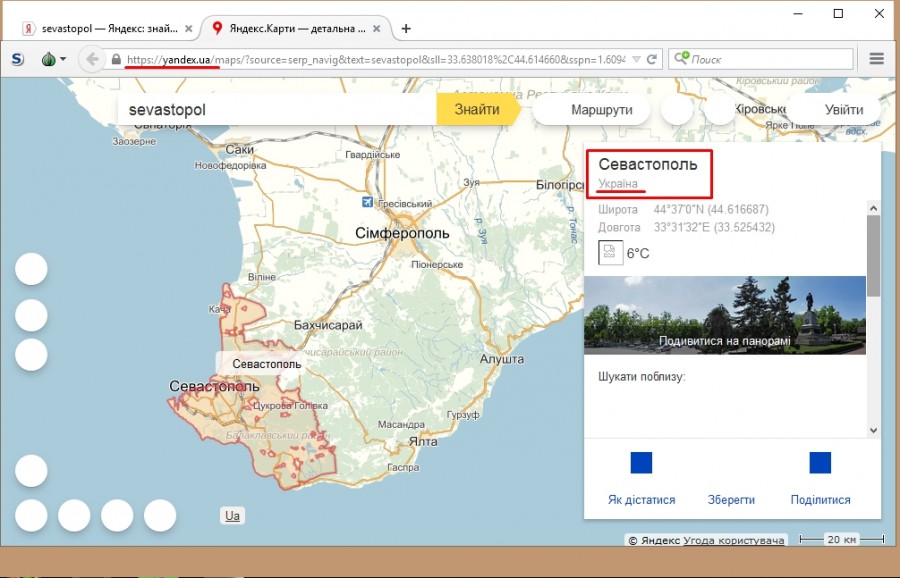Open a new tab with plus button
The height and width of the screenshot is (578, 900).
406,28
